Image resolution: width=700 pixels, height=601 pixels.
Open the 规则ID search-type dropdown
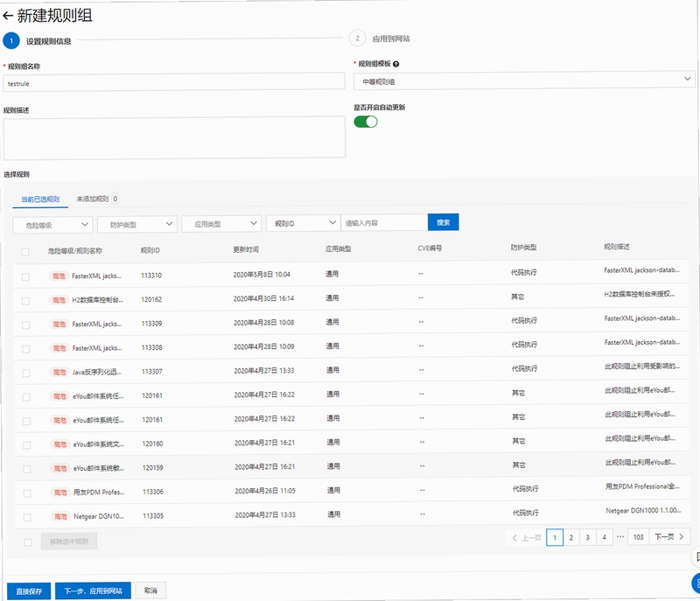tap(303, 223)
